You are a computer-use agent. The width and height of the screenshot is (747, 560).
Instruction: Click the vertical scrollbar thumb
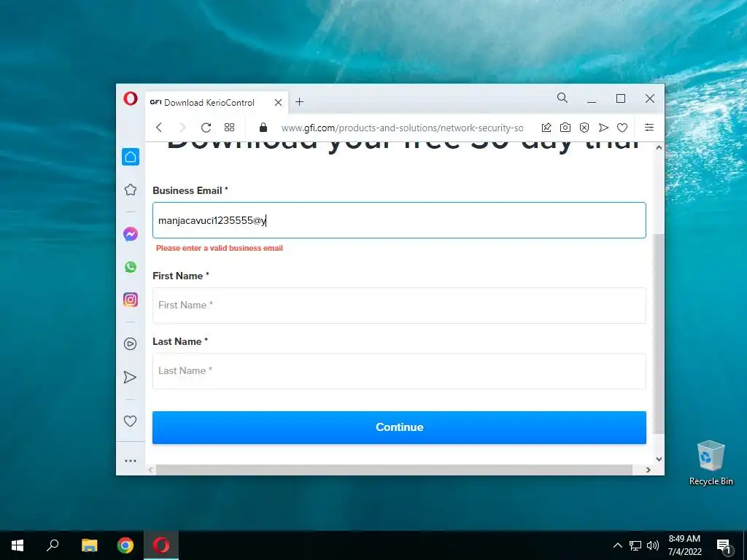[659, 333]
